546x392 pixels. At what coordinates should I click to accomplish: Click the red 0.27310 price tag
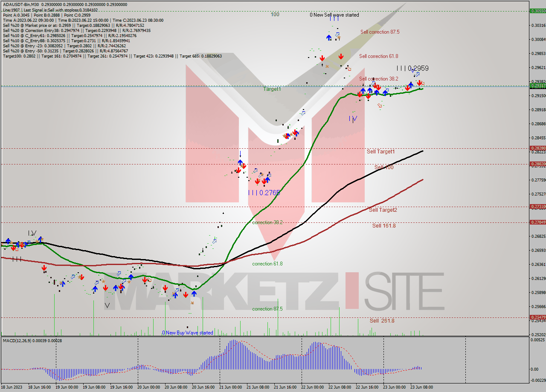[x=537, y=207]
